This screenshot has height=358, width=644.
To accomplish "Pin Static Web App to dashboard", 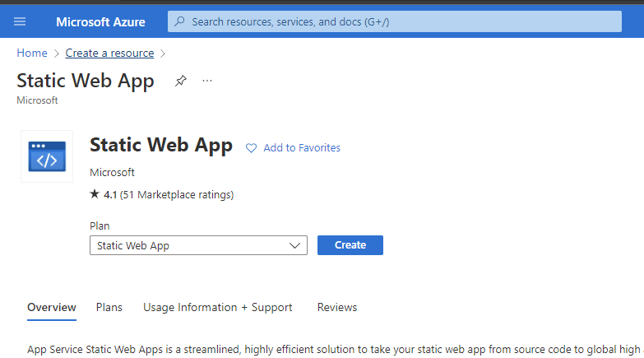I will (181, 81).
